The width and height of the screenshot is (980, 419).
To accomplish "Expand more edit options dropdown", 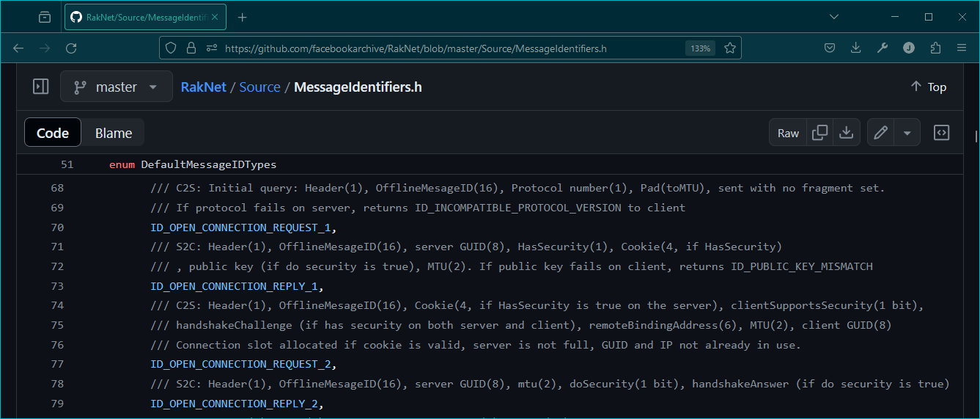I will tap(907, 133).
